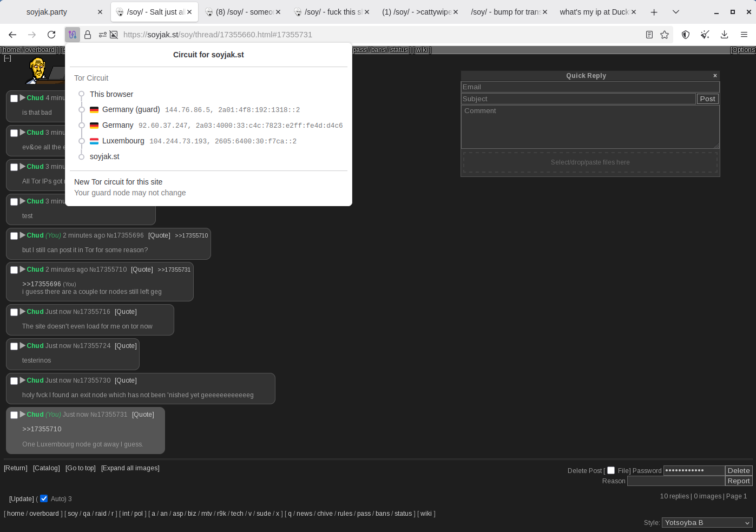
Task: Click the Reason input field
Action: coord(676,481)
